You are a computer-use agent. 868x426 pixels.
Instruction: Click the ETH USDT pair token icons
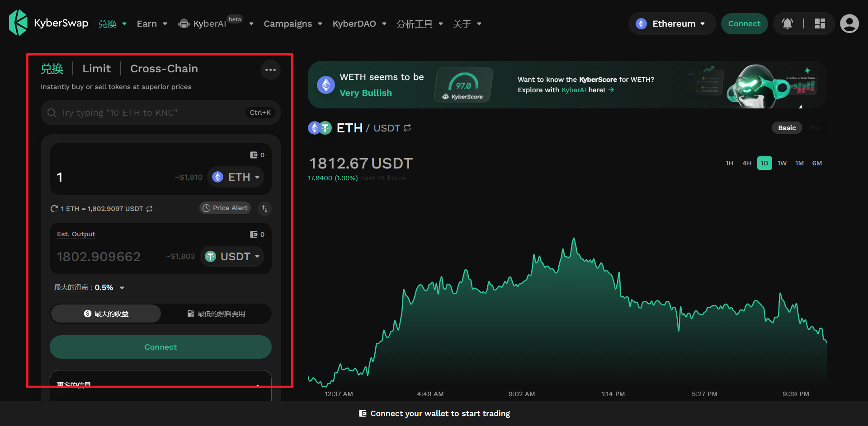pyautogui.click(x=320, y=128)
